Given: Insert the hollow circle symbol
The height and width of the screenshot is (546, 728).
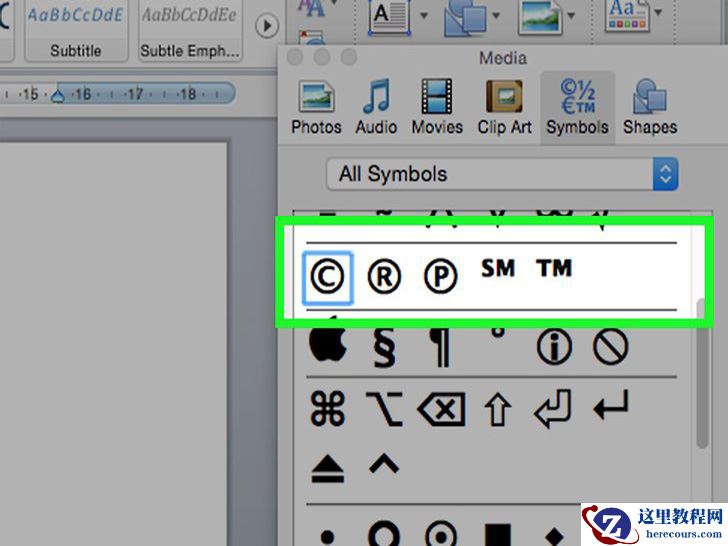Looking at the screenshot, I should 384,534.
